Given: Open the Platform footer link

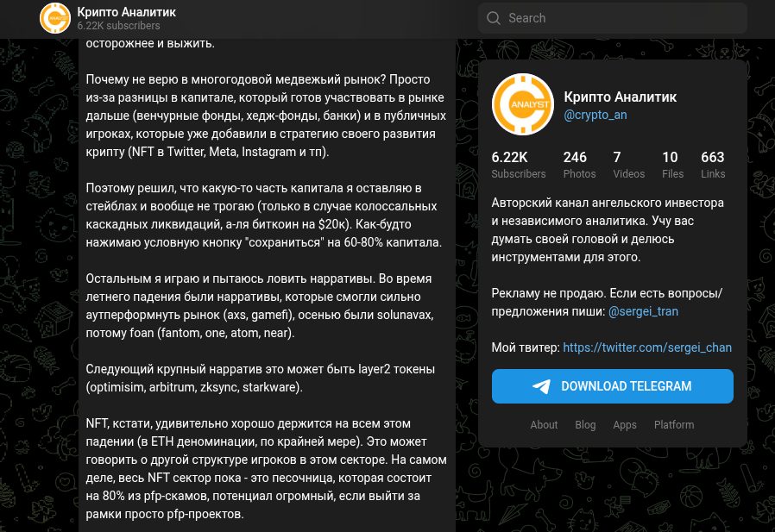Looking at the screenshot, I should tap(674, 425).
